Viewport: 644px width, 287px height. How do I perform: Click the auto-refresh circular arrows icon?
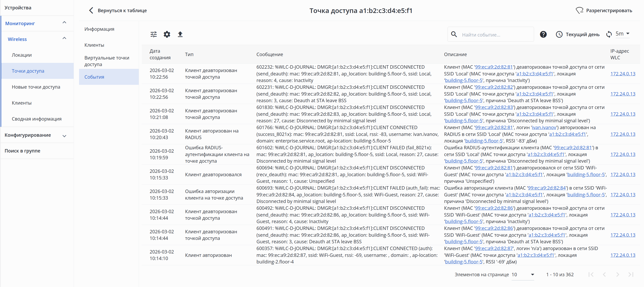click(609, 34)
